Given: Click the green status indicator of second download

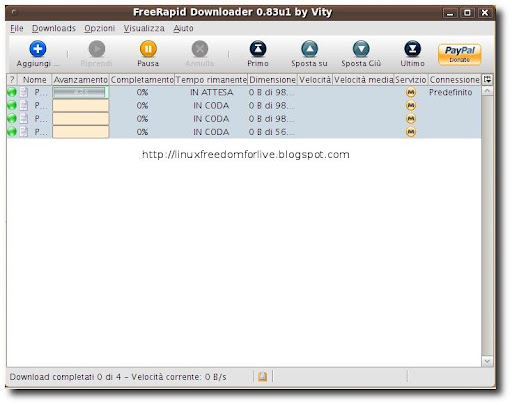Looking at the screenshot, I should click(12, 105).
